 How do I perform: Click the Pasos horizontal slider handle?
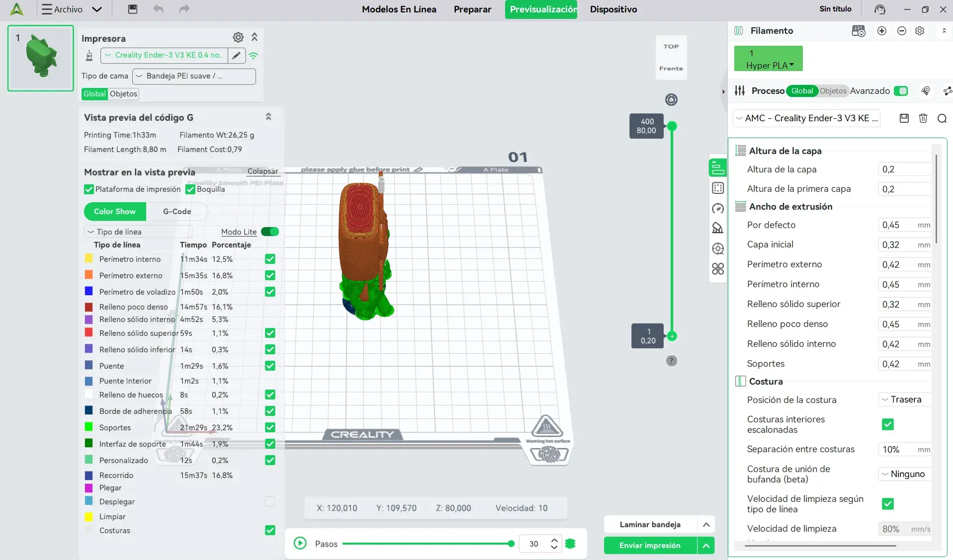pyautogui.click(x=511, y=544)
